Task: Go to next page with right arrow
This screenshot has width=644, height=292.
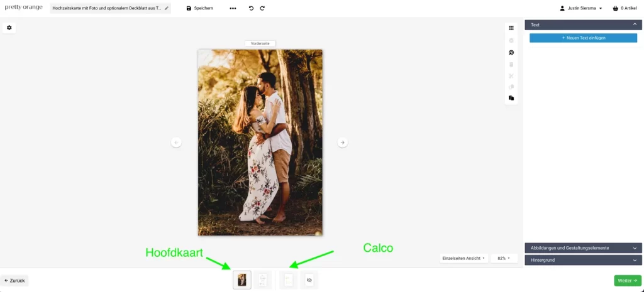Action: click(x=342, y=143)
